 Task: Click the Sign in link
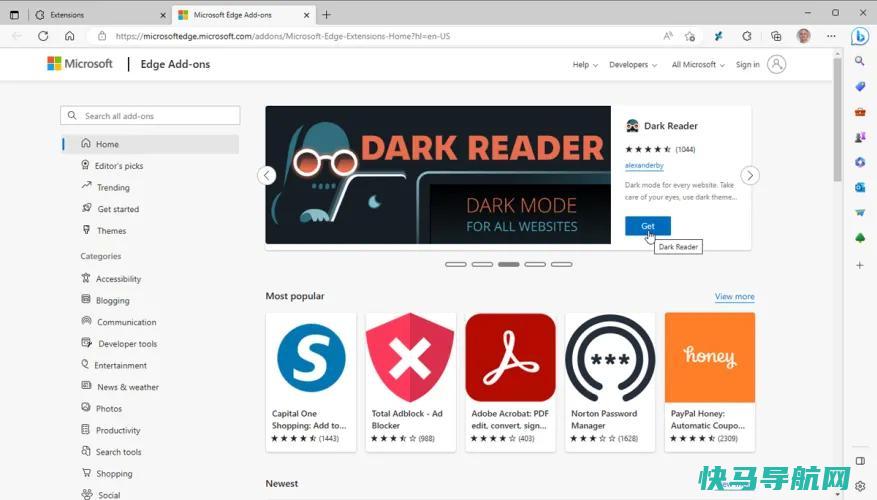pos(747,65)
